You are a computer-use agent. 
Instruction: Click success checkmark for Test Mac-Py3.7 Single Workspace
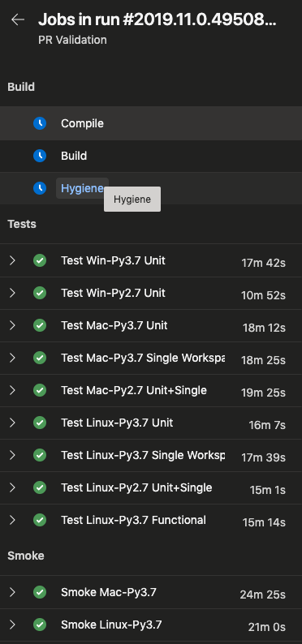(40, 358)
